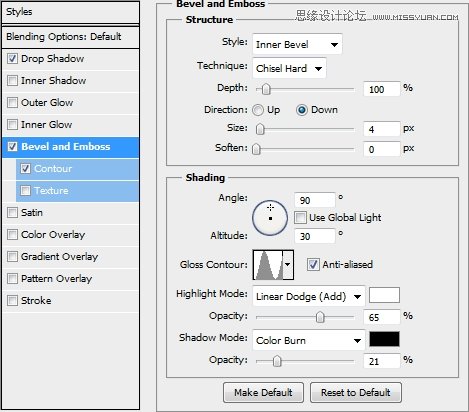Image resolution: width=469 pixels, height=412 pixels.
Task: Enable the Inner Glow checkbox
Action: pyautogui.click(x=12, y=125)
